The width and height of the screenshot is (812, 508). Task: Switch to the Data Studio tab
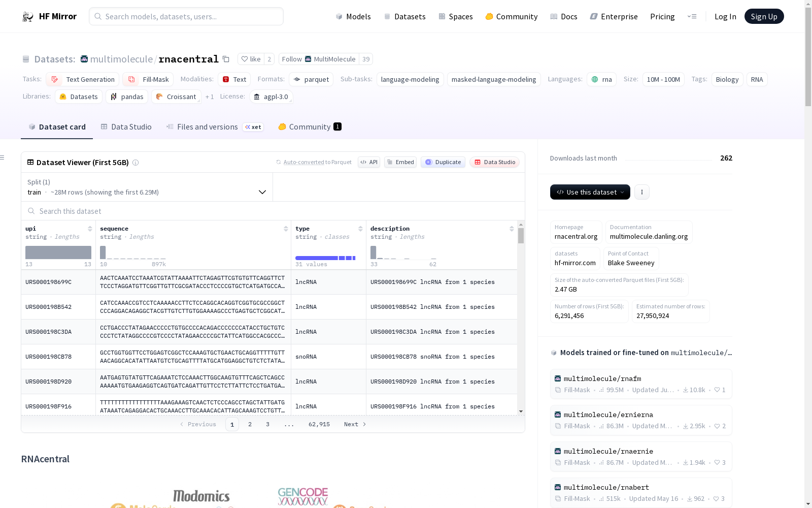click(126, 127)
